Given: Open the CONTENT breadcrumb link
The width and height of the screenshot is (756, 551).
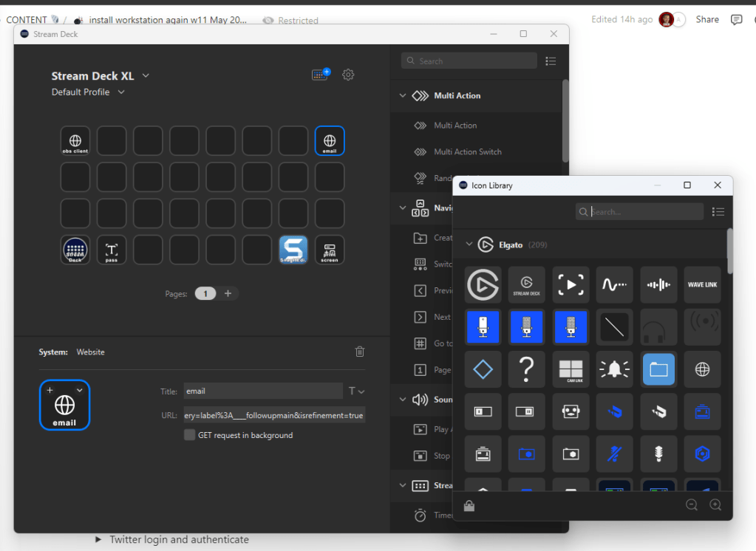Looking at the screenshot, I should point(27,20).
